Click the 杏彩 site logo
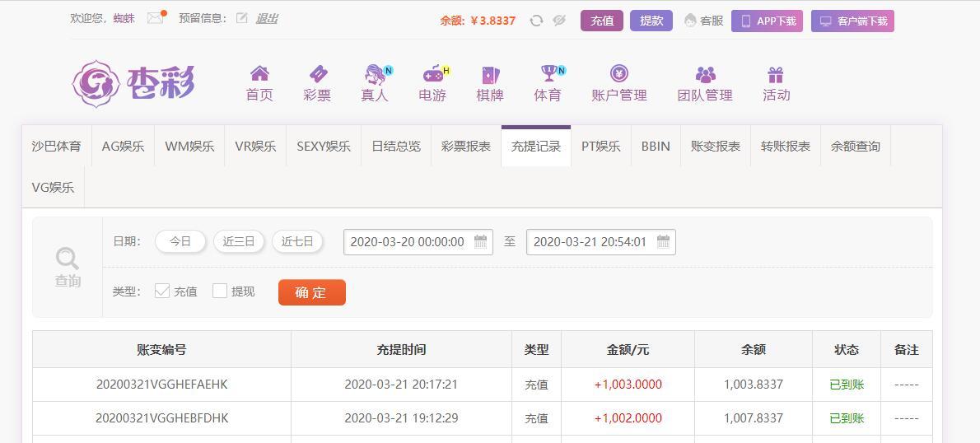This screenshot has width=980, height=443. click(x=133, y=84)
